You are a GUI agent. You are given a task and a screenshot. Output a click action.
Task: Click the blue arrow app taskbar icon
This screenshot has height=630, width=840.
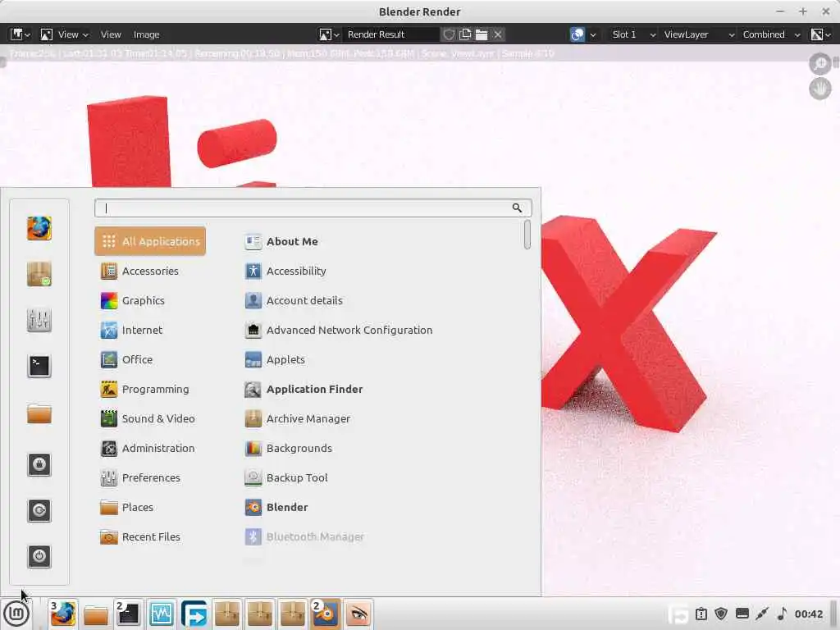click(x=194, y=614)
